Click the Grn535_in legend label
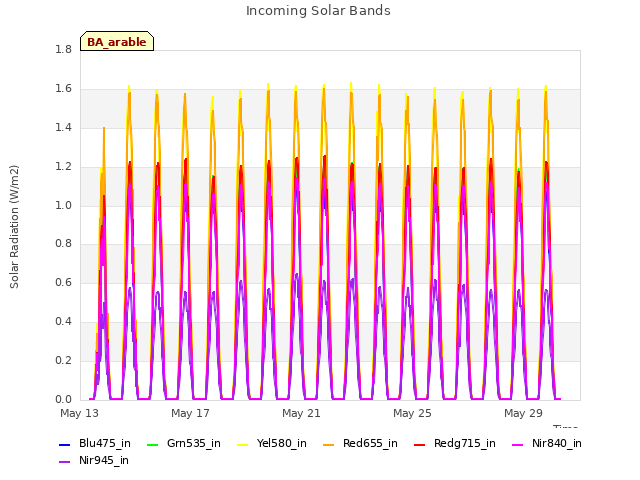The image size is (640, 480). coord(193,443)
